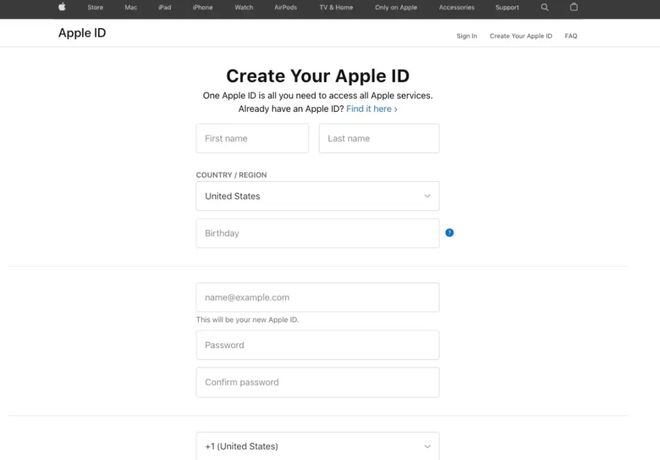Open the +1 (United States) phone code dropdown
The image size is (660, 460).
coord(317,446)
